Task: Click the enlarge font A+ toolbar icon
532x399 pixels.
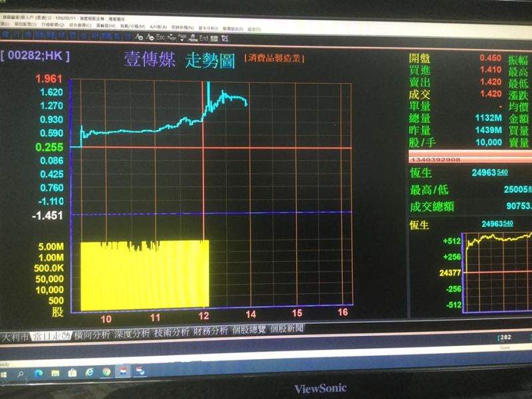Action: pyautogui.click(x=139, y=37)
